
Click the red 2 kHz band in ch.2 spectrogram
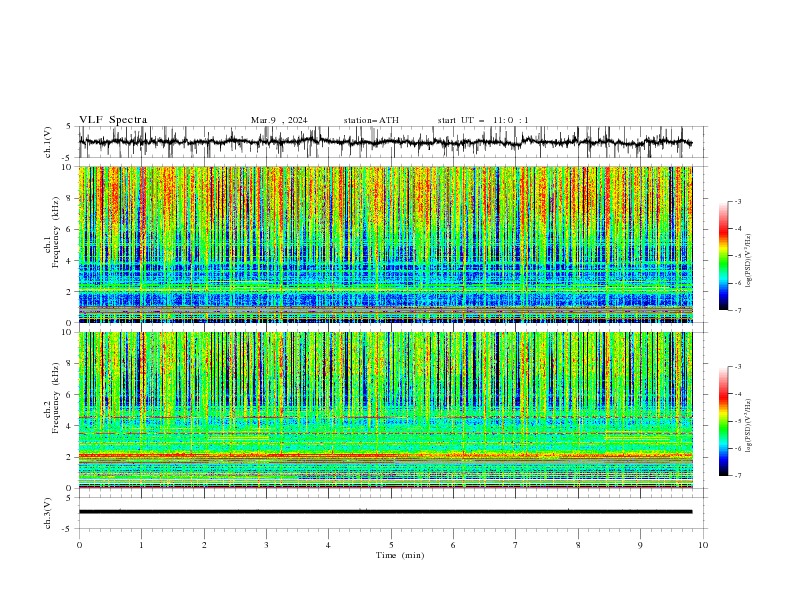tap(385, 456)
